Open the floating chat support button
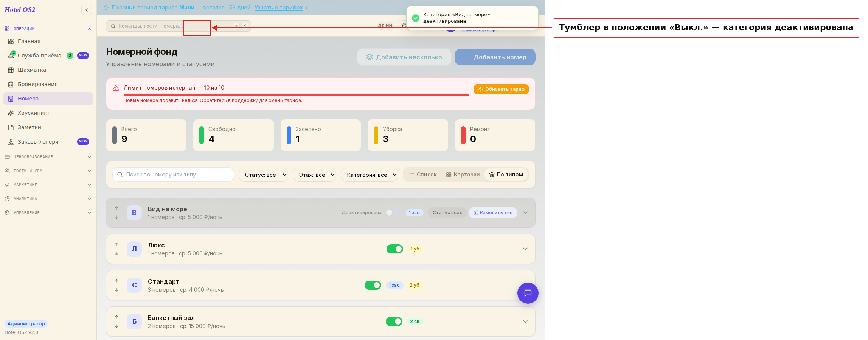This screenshot has width=868, height=340. click(528, 293)
